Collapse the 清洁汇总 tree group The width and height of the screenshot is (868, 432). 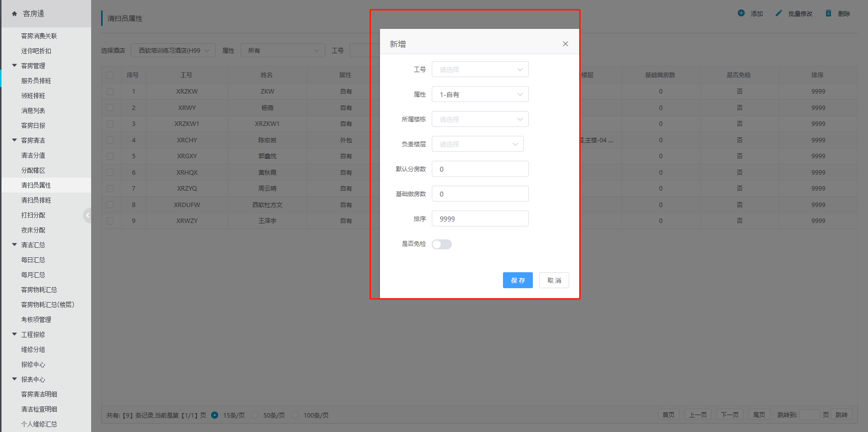tap(14, 244)
